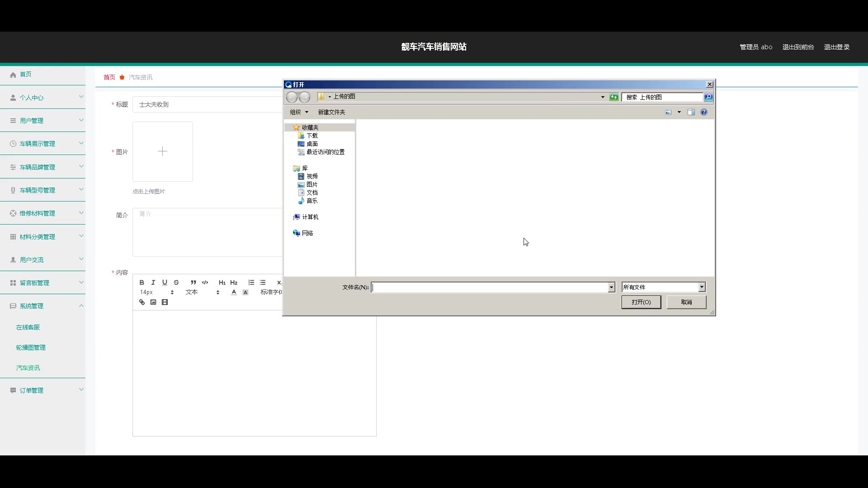
Task: Select 桌面 in the favorites tree
Action: tap(312, 144)
